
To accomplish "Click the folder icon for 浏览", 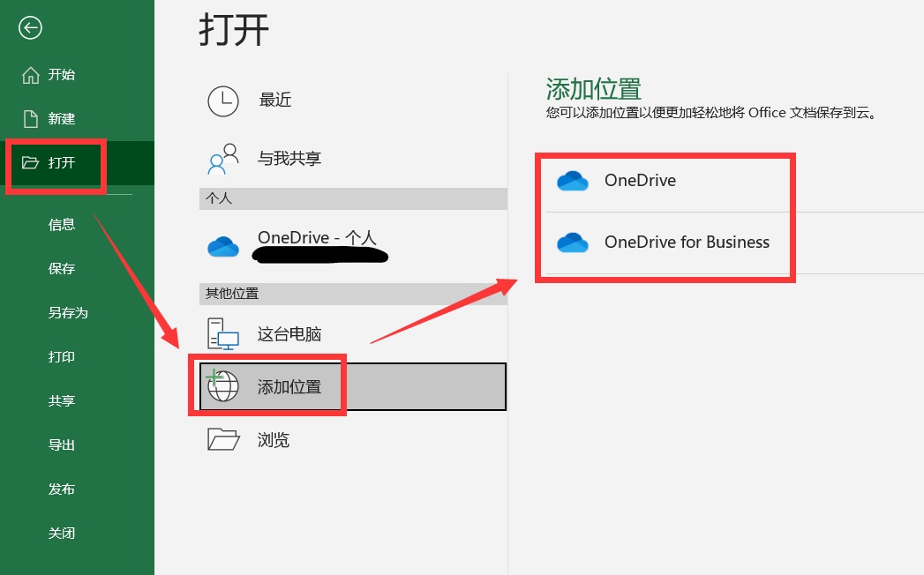I will (223, 439).
